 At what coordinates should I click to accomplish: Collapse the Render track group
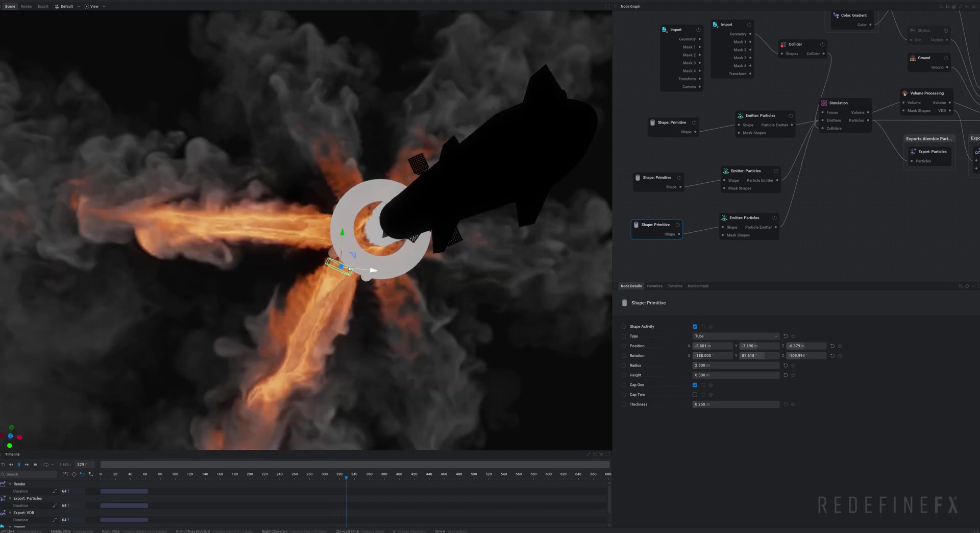coord(10,484)
